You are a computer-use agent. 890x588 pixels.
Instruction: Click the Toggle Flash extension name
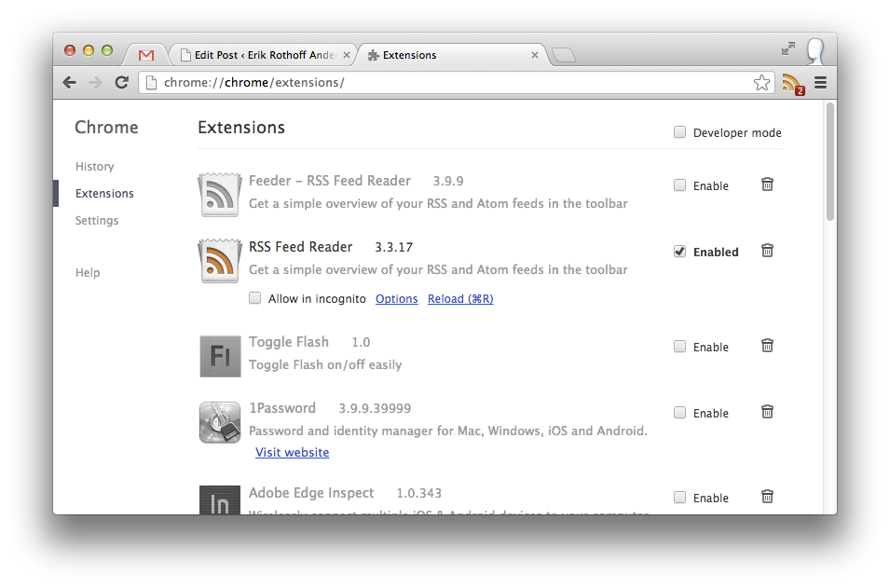pos(289,342)
